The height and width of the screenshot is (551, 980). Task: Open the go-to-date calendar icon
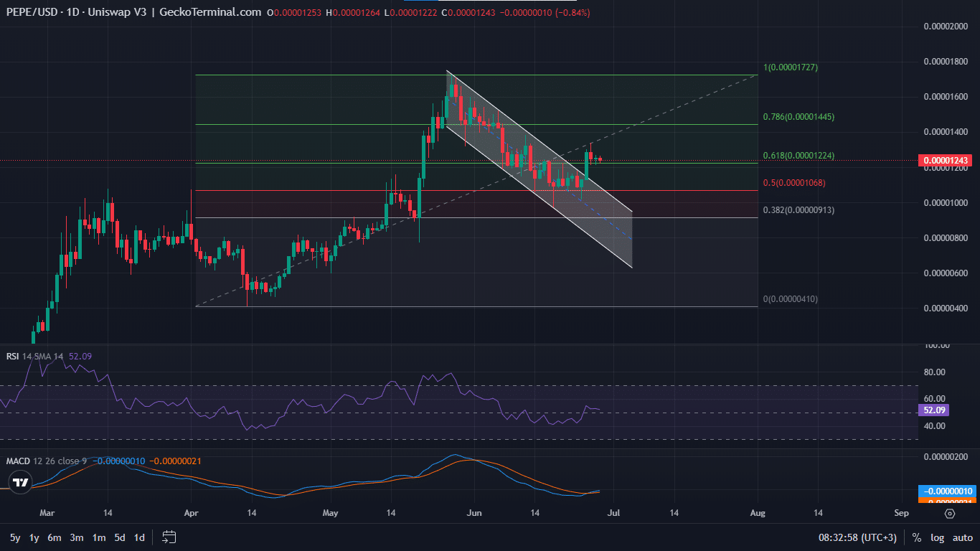tap(169, 537)
